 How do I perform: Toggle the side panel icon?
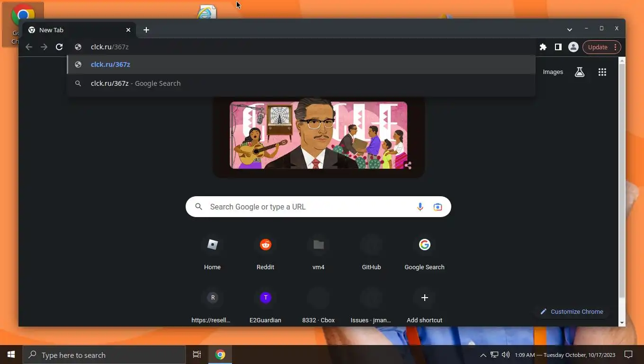point(558,47)
